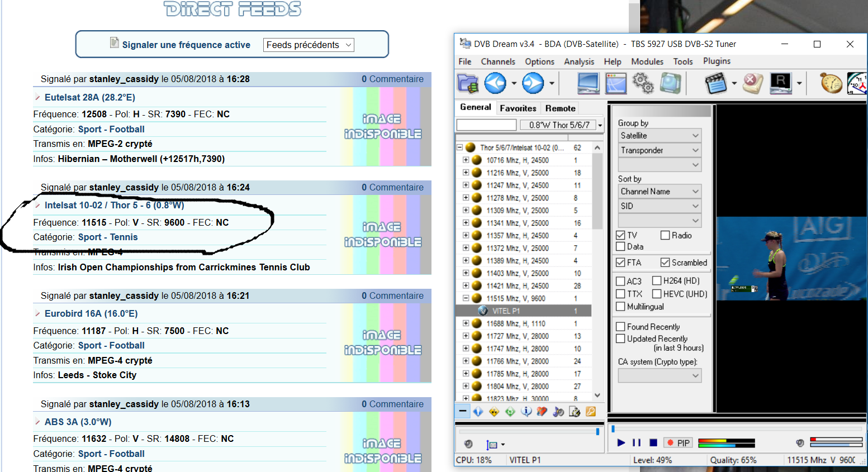The width and height of the screenshot is (868, 472).
Task: Open the SID sort dropdown
Action: pyautogui.click(x=660, y=206)
